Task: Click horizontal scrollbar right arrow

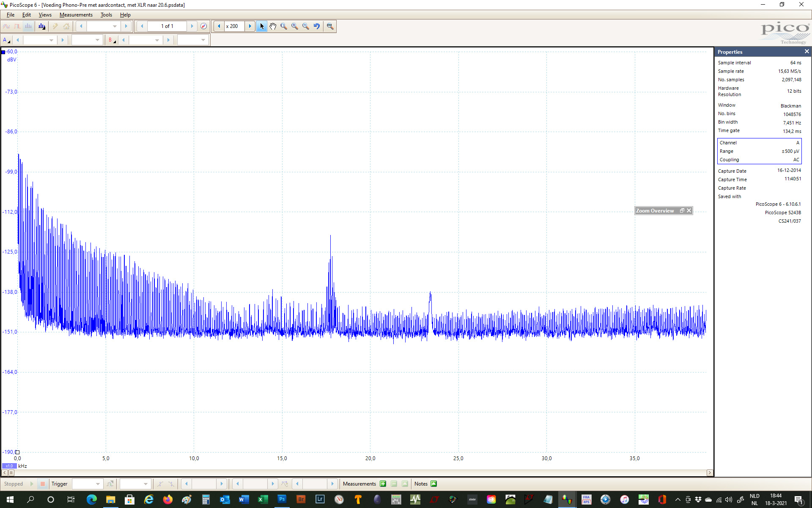Action: click(710, 473)
